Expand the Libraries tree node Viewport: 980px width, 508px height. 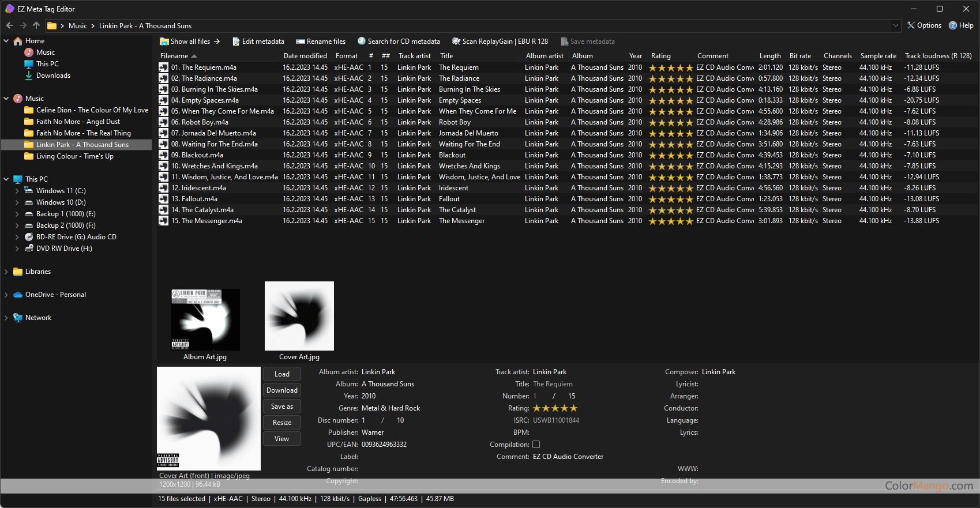click(6, 272)
